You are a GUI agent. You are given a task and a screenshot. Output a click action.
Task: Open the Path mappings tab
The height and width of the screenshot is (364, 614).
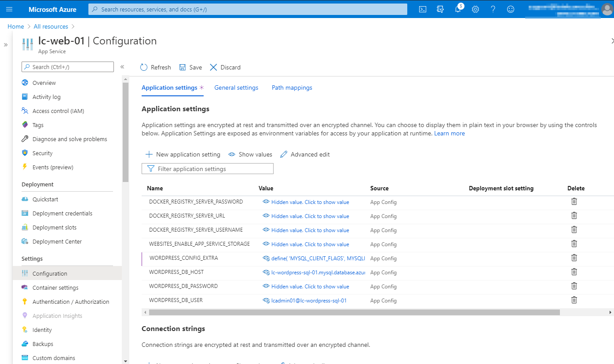pos(292,87)
